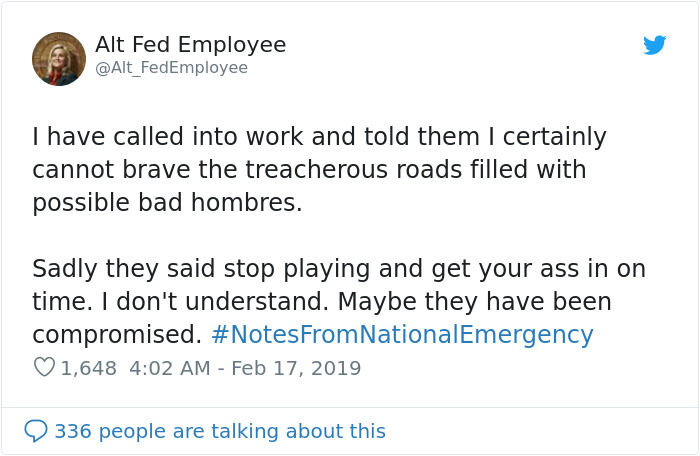
Task: Click the Twitter bird logo
Action: pyautogui.click(x=654, y=45)
